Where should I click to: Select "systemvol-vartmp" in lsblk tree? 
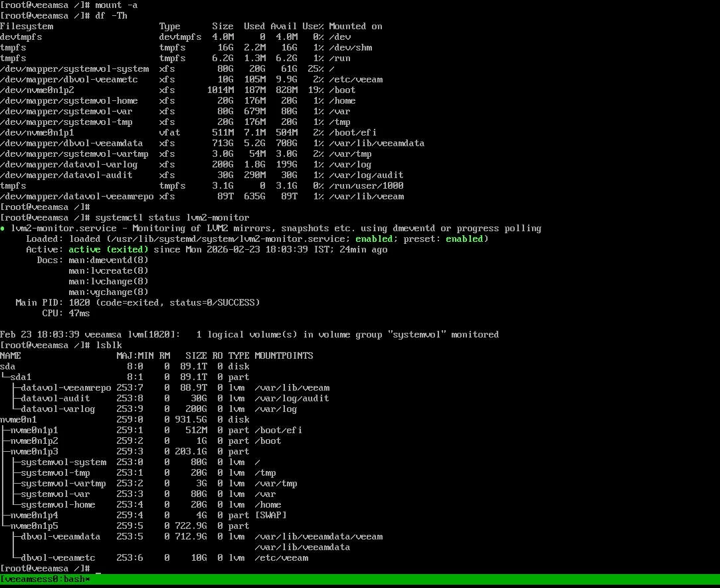pos(64,483)
